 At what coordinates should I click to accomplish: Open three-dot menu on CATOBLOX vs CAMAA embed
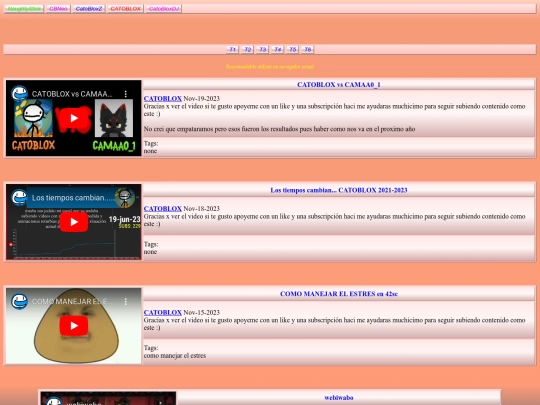[126, 94]
